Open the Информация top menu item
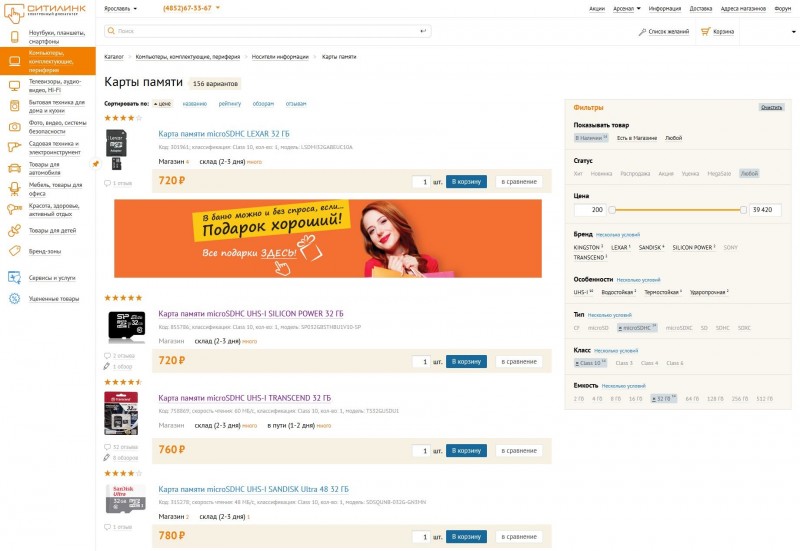This screenshot has width=800, height=551. (x=665, y=9)
